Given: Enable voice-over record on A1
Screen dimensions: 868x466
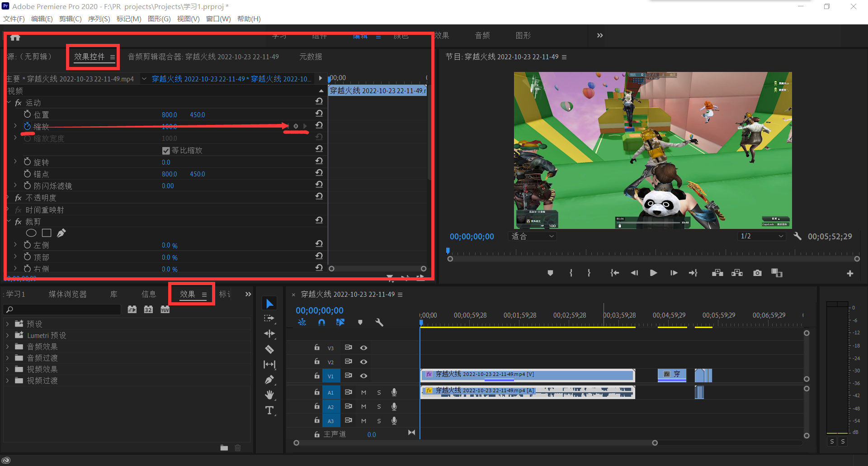Looking at the screenshot, I should [x=394, y=392].
